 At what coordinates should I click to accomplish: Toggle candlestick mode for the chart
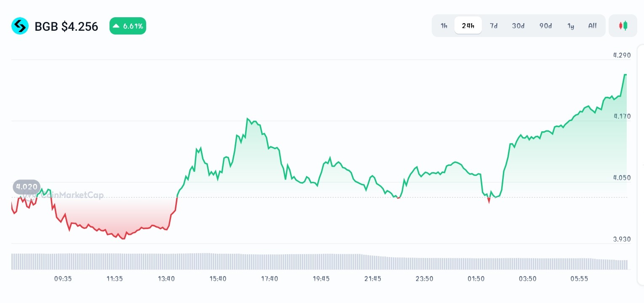click(623, 26)
